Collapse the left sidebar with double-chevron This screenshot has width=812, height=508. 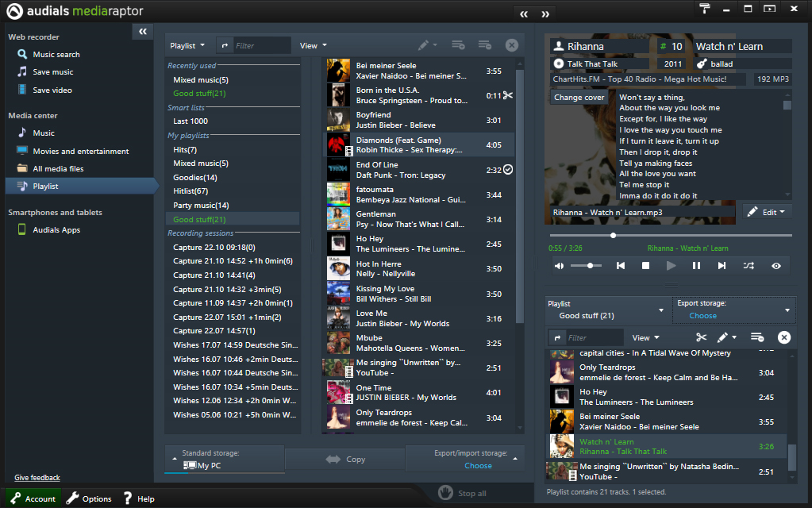coord(142,31)
